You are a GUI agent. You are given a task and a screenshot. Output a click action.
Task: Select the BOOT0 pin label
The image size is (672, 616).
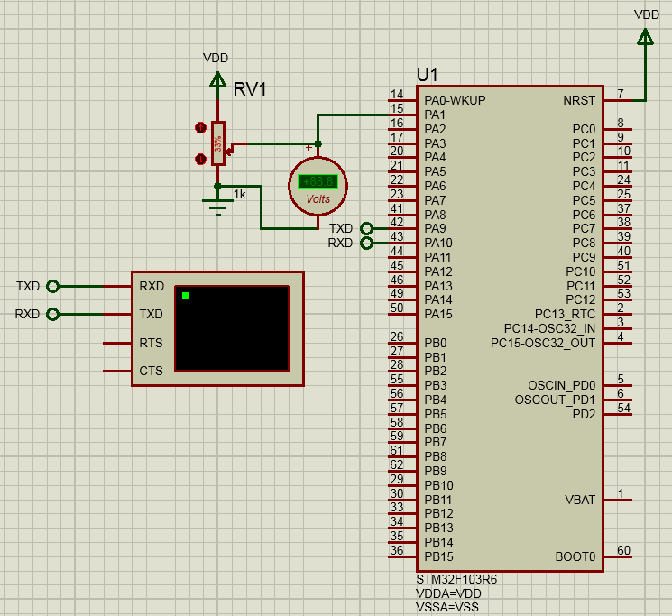click(x=575, y=556)
